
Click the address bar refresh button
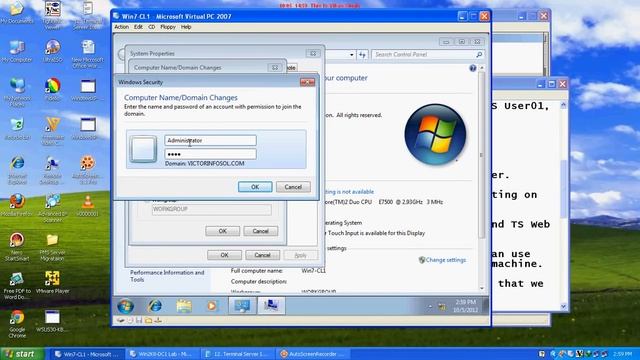362,54
